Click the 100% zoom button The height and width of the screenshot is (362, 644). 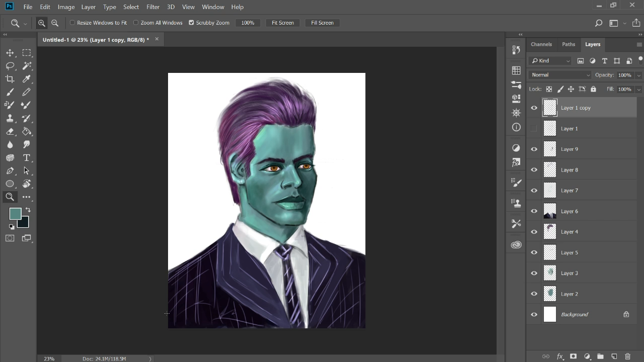[248, 23]
